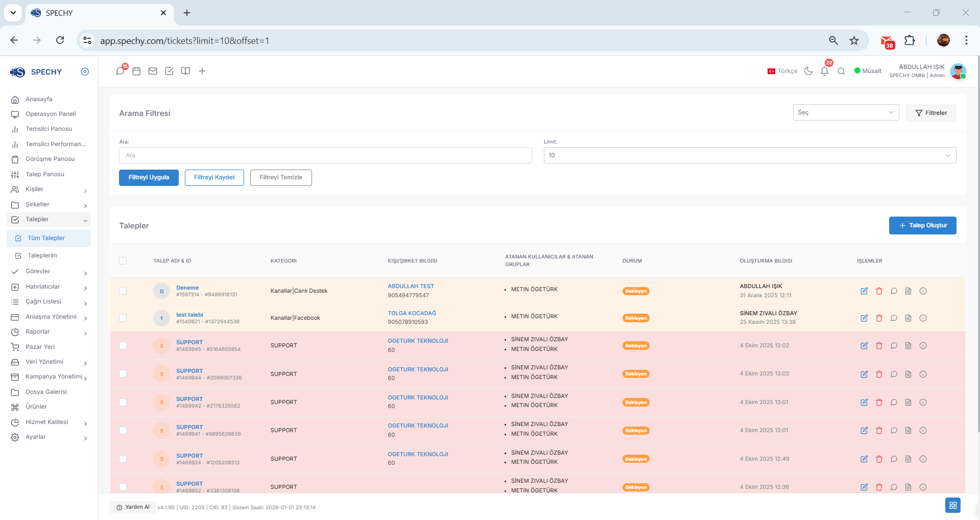The height and width of the screenshot is (520, 980).
Task: Open the calendar icon in top toolbar
Action: click(x=136, y=71)
